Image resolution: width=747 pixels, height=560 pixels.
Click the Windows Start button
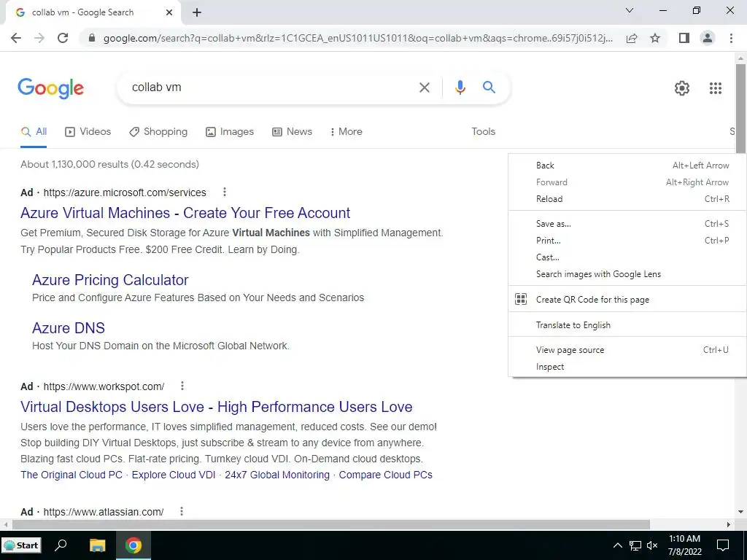[21, 545]
